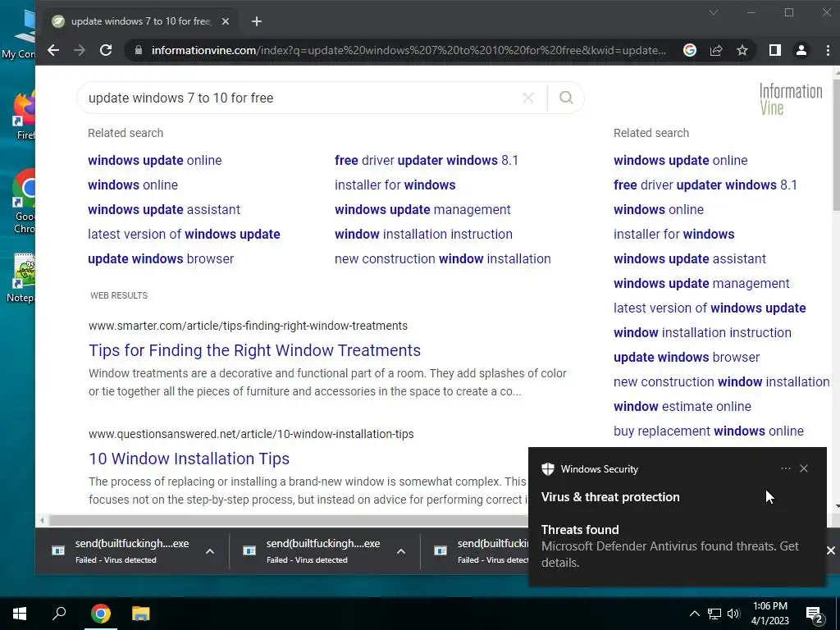Open 'installer for windows' middle column link
The width and height of the screenshot is (840, 630).
point(395,185)
